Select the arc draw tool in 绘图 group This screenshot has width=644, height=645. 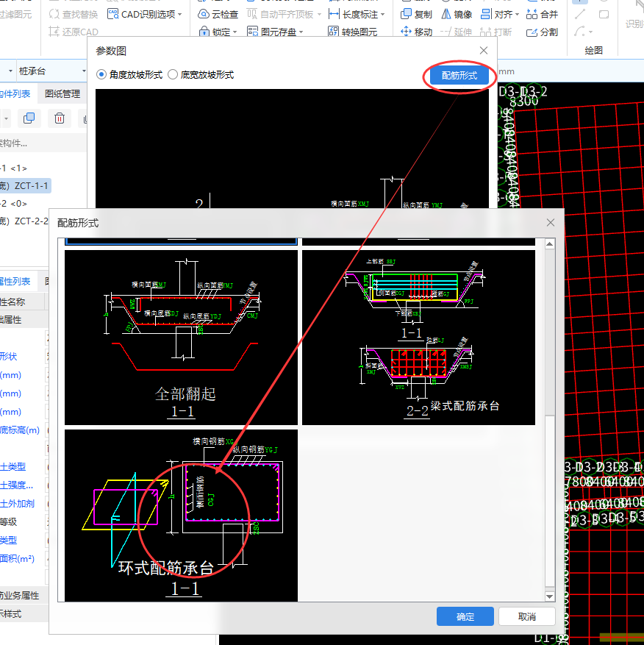click(580, 32)
